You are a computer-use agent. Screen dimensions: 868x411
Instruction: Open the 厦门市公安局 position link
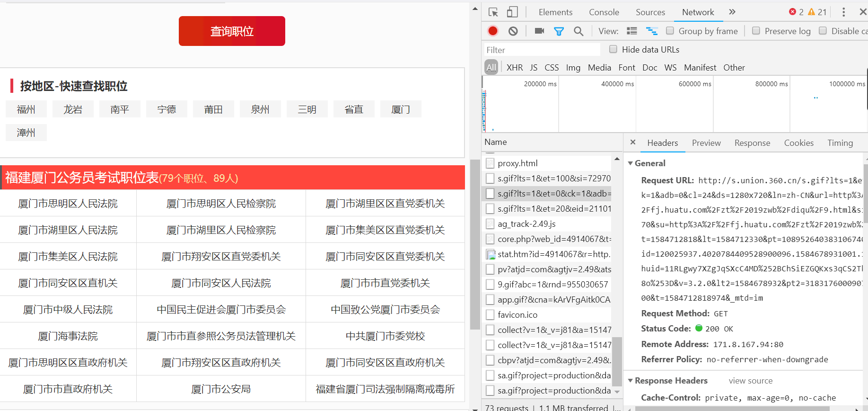point(221,389)
